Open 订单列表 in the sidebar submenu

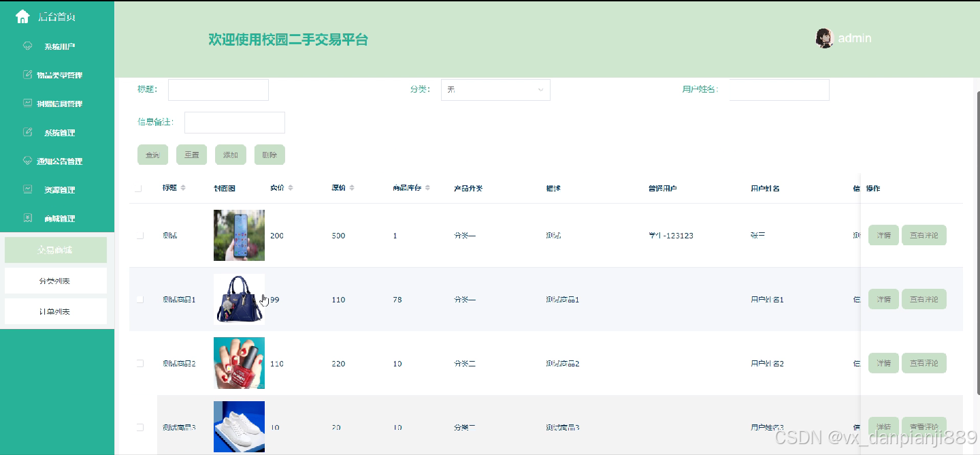56,311
